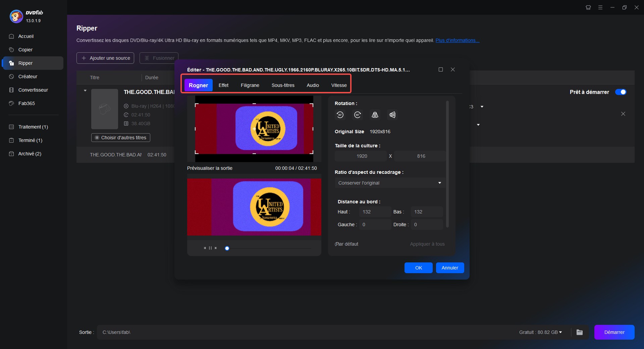Click the preview seek slider handle
The height and width of the screenshot is (349, 644).
click(x=227, y=248)
